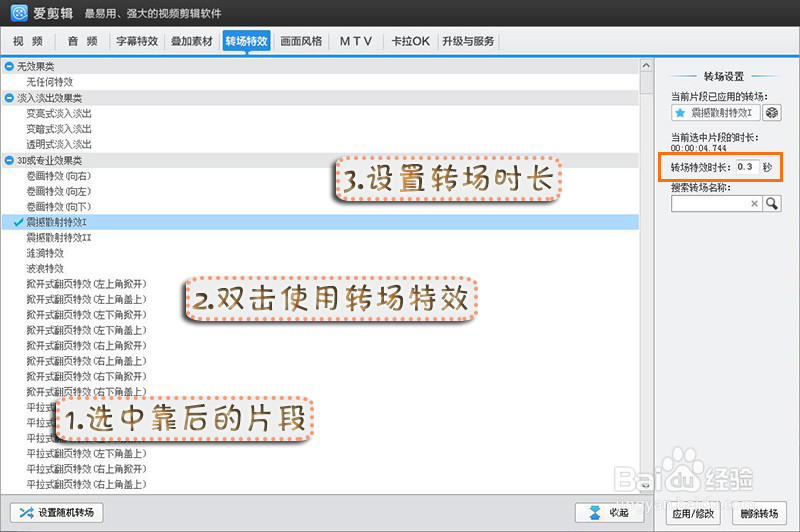Open the 字幕特效 tab
This screenshot has width=800, height=532.
[x=137, y=41]
